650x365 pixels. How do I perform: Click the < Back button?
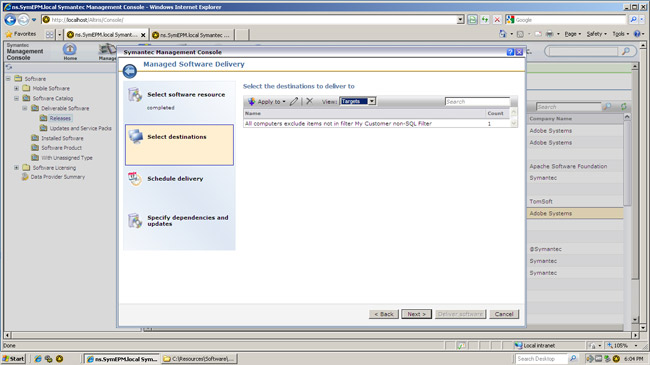coord(384,314)
